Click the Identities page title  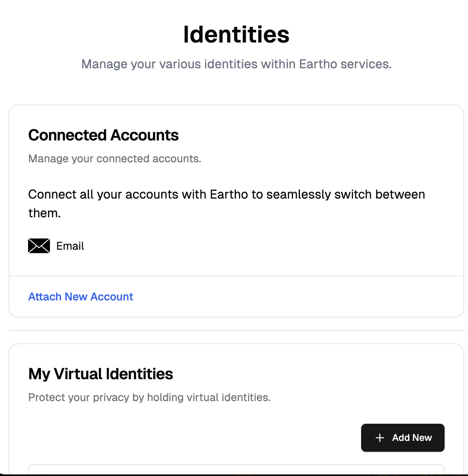(236, 34)
